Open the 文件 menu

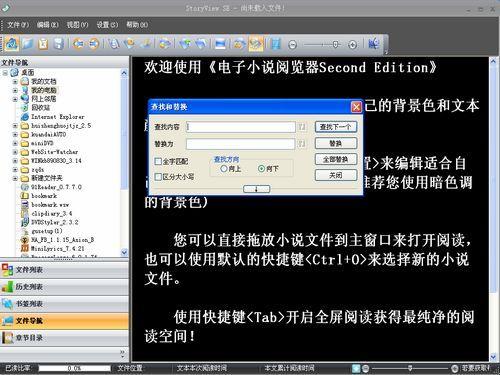coord(18,25)
